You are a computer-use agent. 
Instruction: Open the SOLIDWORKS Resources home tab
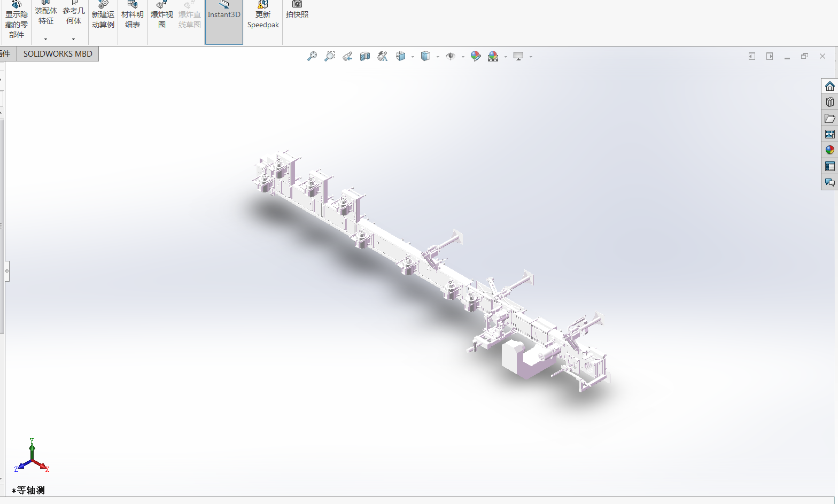[829, 86]
